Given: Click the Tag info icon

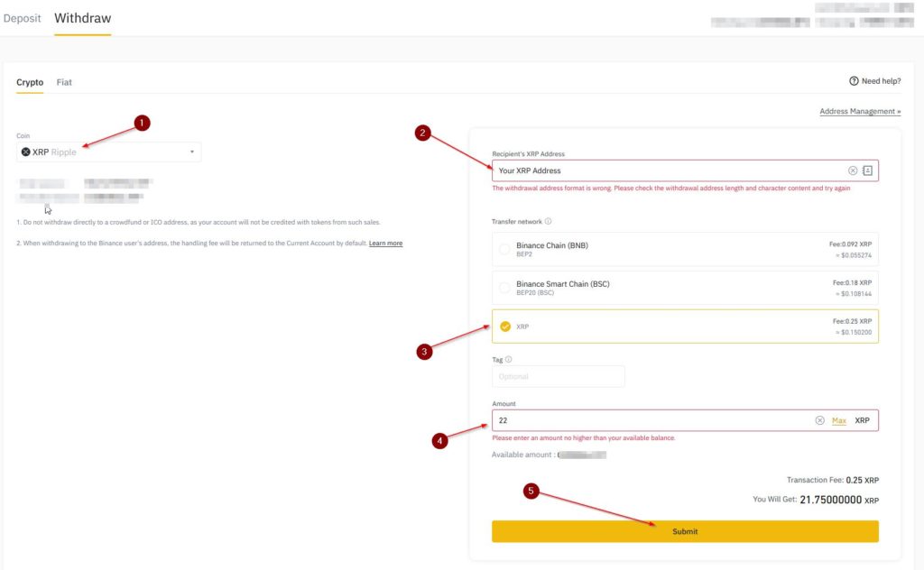Looking at the screenshot, I should tap(509, 359).
